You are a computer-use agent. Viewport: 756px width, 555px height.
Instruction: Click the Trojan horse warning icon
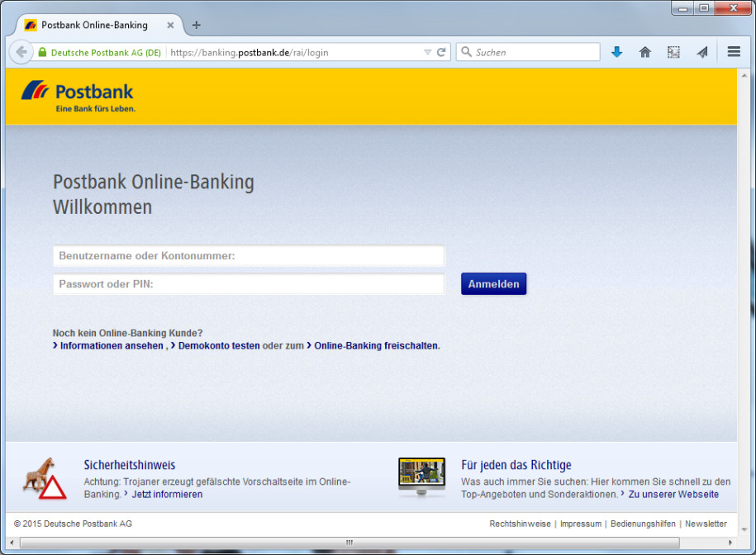45,478
